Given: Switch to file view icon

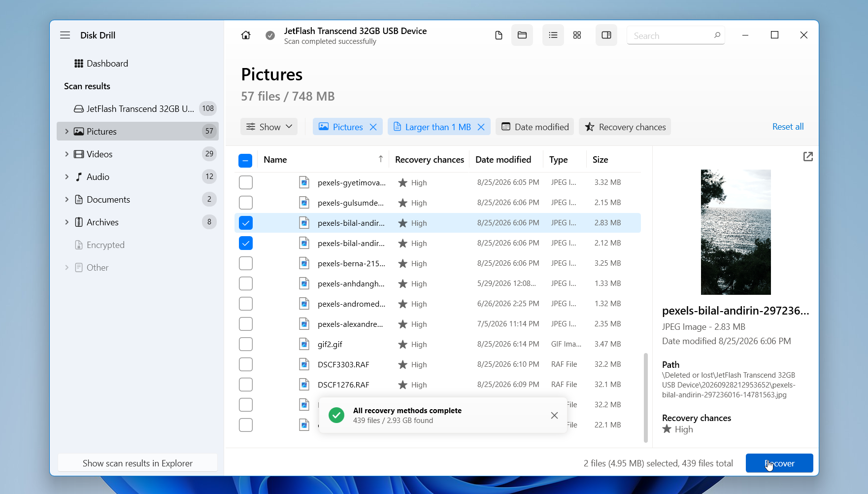Looking at the screenshot, I should click(x=499, y=35).
